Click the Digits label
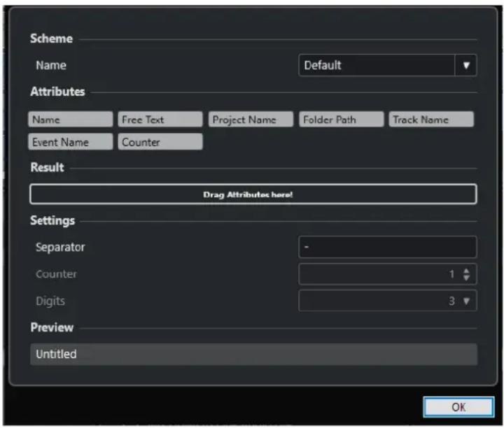 (x=50, y=301)
